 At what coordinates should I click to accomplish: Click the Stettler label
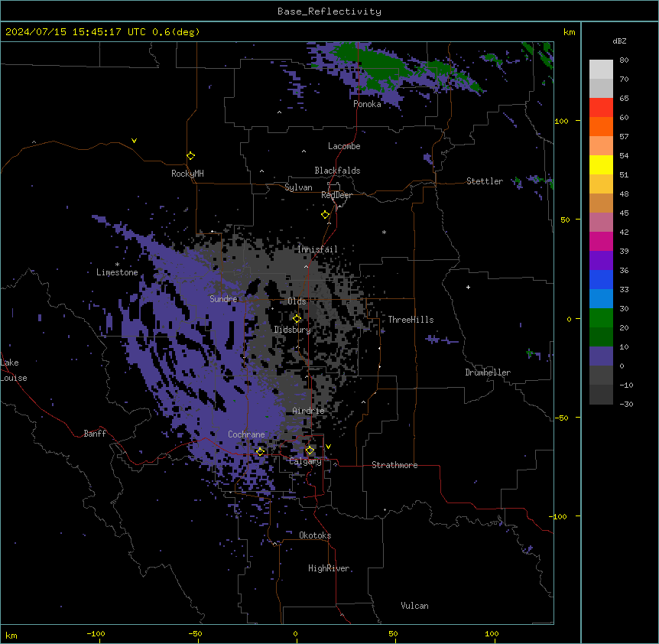pyautogui.click(x=485, y=181)
